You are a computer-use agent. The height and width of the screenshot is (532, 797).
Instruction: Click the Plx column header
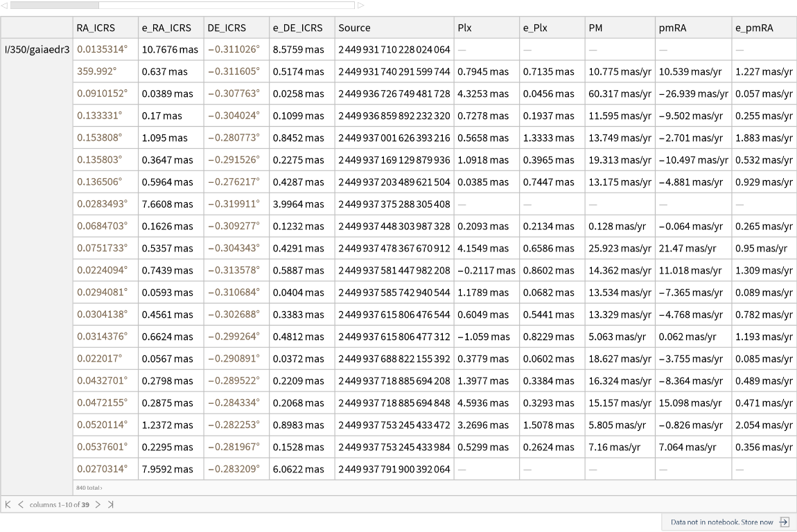(x=464, y=28)
